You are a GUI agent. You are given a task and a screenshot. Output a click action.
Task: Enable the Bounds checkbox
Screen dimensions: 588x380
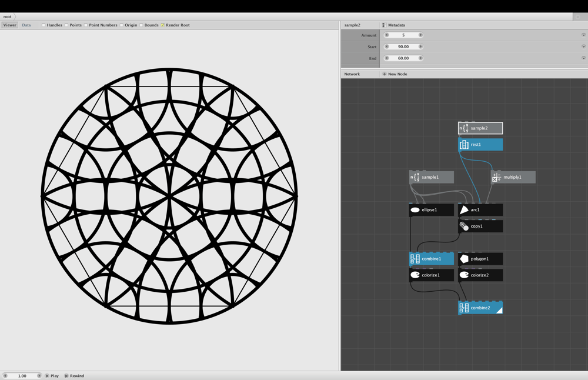[x=141, y=25]
